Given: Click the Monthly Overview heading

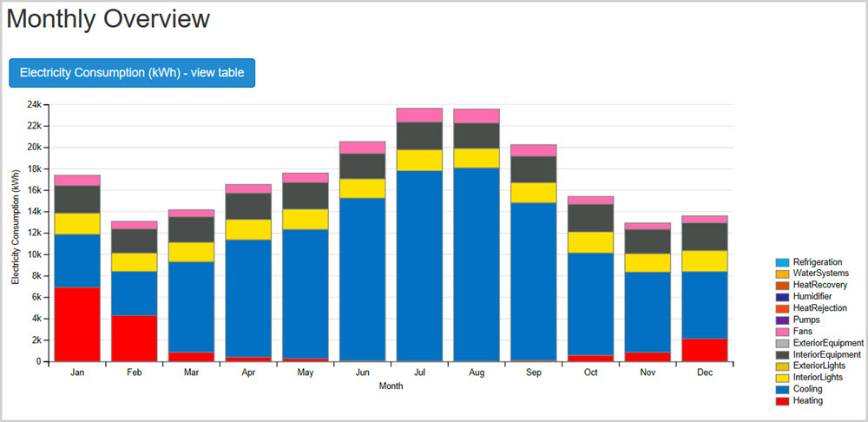Looking at the screenshot, I should click(x=108, y=19).
